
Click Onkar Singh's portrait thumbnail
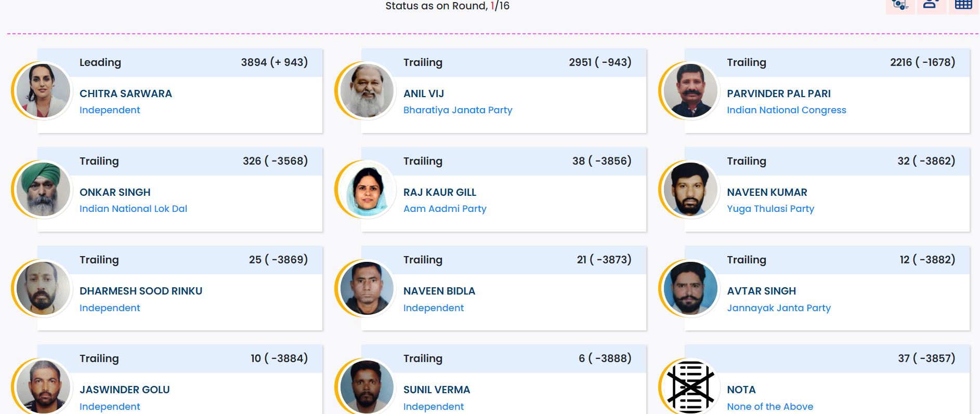pos(43,190)
